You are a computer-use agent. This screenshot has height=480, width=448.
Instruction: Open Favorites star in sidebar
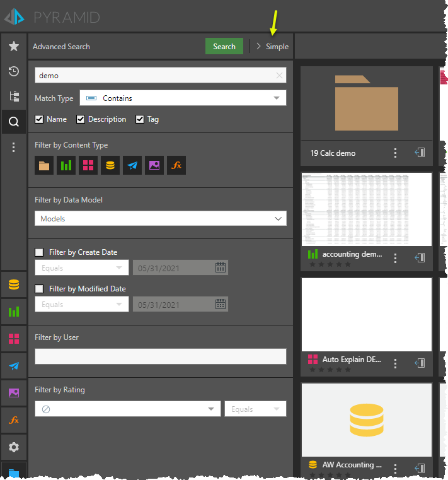(14, 46)
